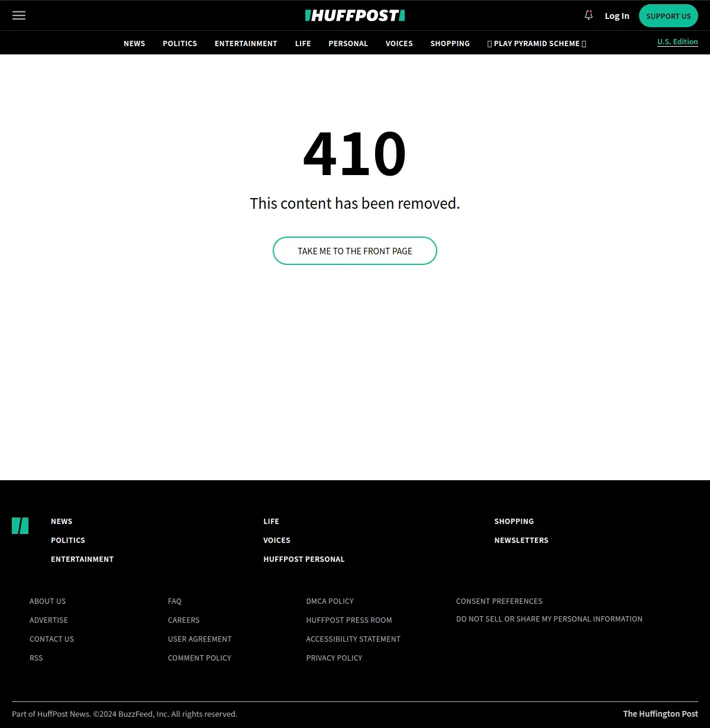Screen dimensions: 710x728
Task: Open DMCA Policy footer link
Action: 330,601
